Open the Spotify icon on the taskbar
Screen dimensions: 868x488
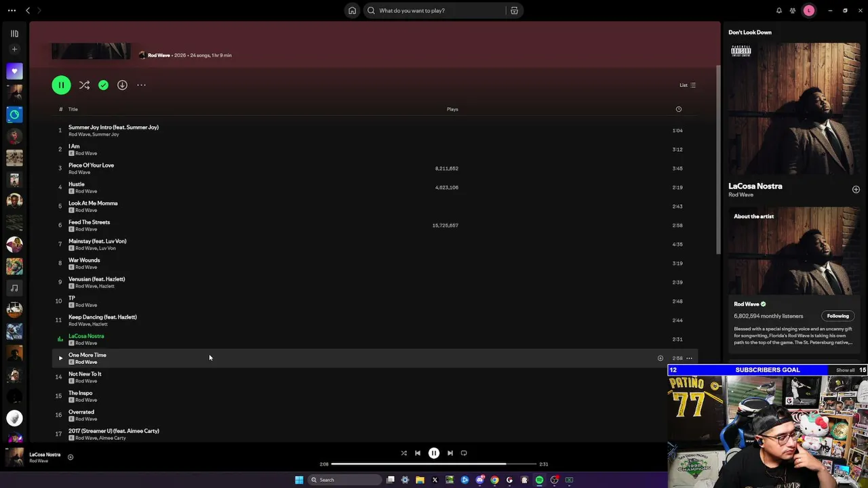[539, 480]
